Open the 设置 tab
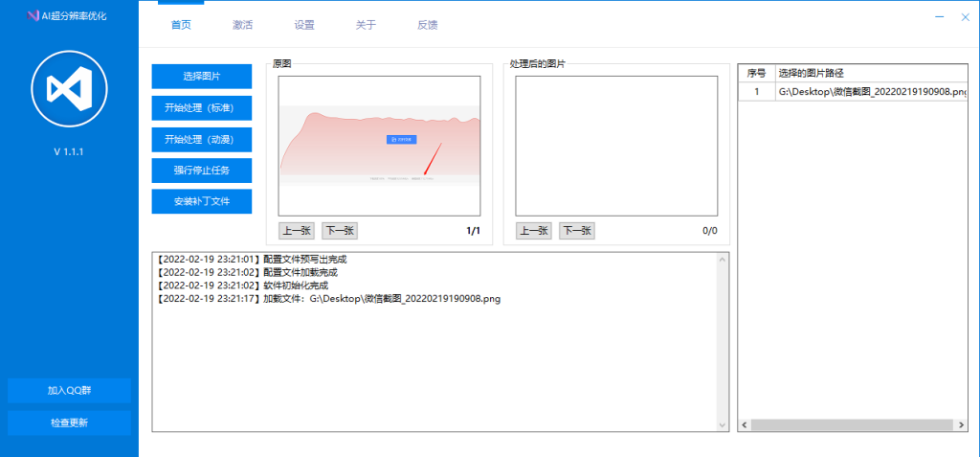 tap(304, 25)
